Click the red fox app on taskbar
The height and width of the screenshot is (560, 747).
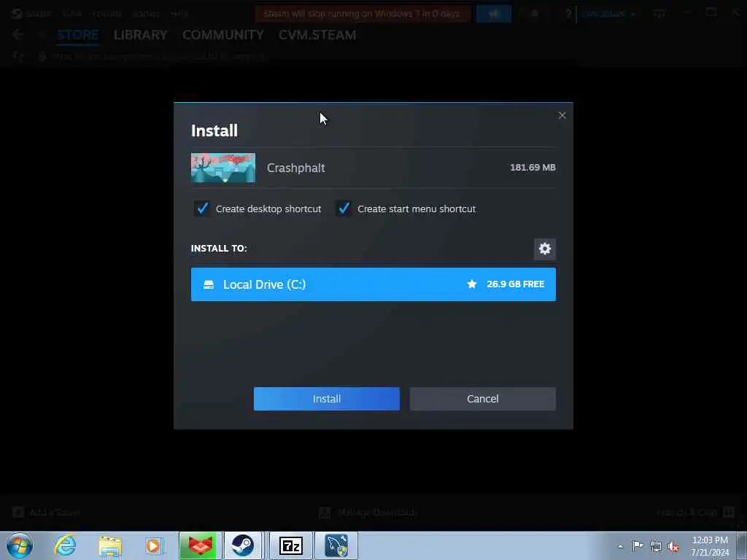(x=201, y=545)
